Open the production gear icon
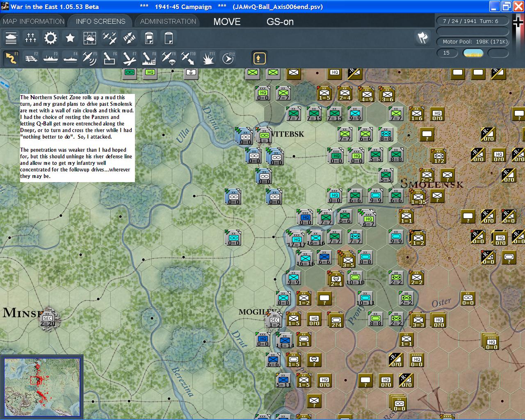The width and height of the screenshot is (525, 420). (x=50, y=38)
